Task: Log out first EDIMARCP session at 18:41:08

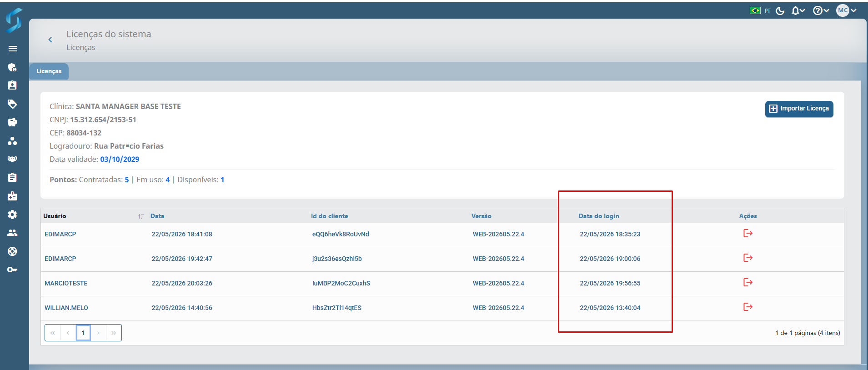Action: (748, 234)
